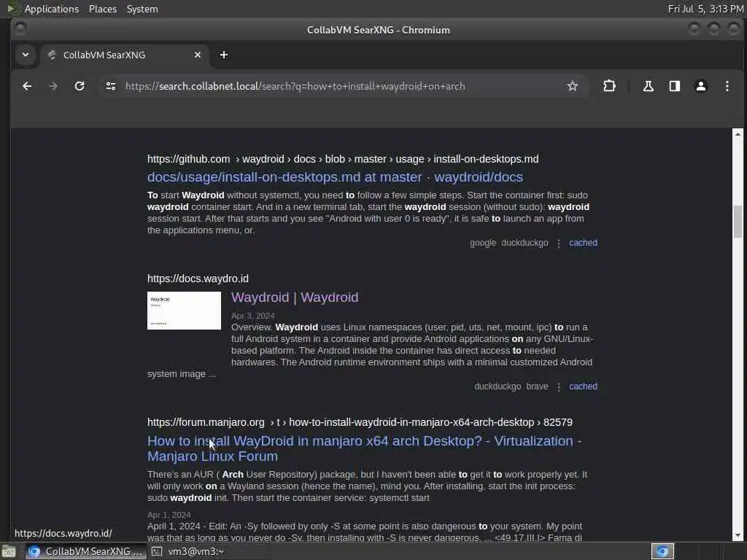Click duckduckgo label under Waydroid result
This screenshot has height=560, width=747.
(498, 386)
